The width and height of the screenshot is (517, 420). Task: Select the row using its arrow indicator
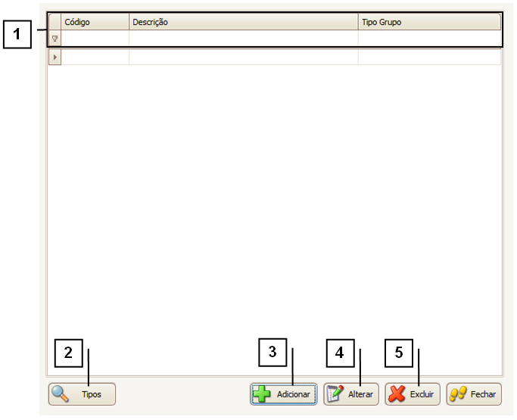pos(55,58)
